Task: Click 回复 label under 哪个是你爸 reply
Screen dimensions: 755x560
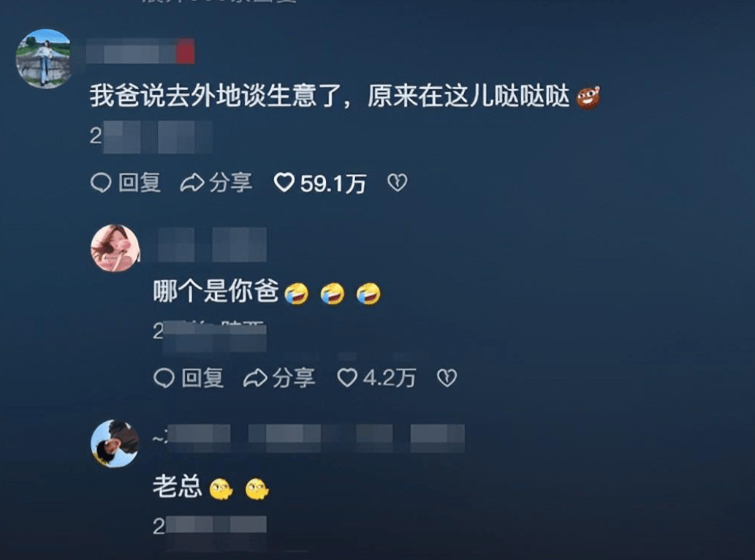Action: [x=202, y=378]
